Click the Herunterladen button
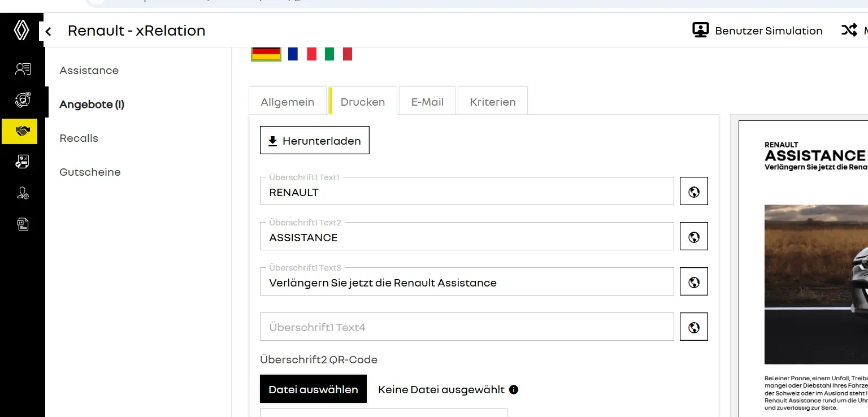This screenshot has height=417, width=868. tap(315, 141)
